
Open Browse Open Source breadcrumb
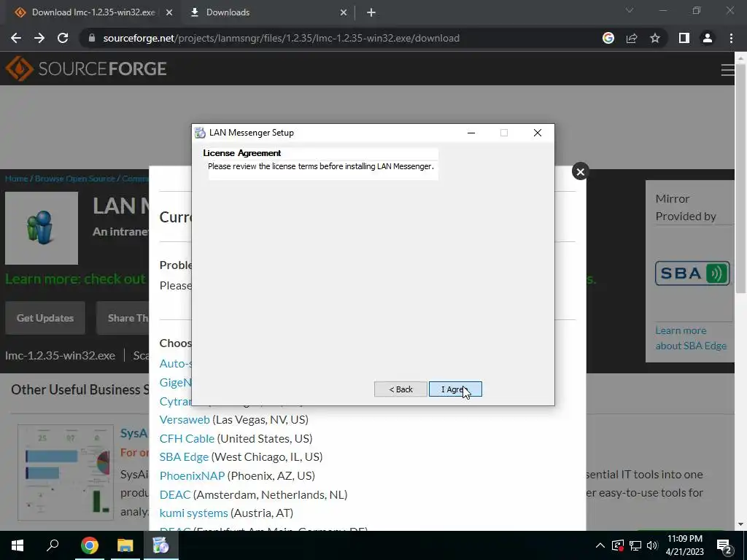75,179
